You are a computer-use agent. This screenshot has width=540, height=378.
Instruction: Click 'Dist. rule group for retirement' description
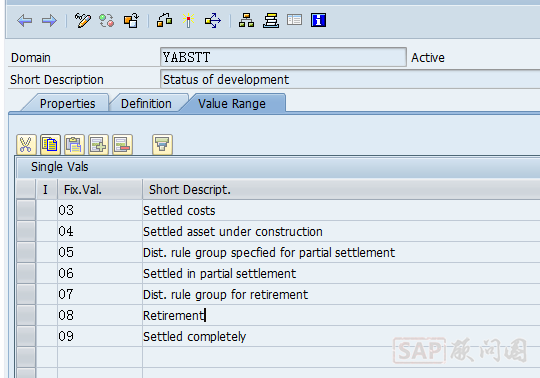point(226,295)
